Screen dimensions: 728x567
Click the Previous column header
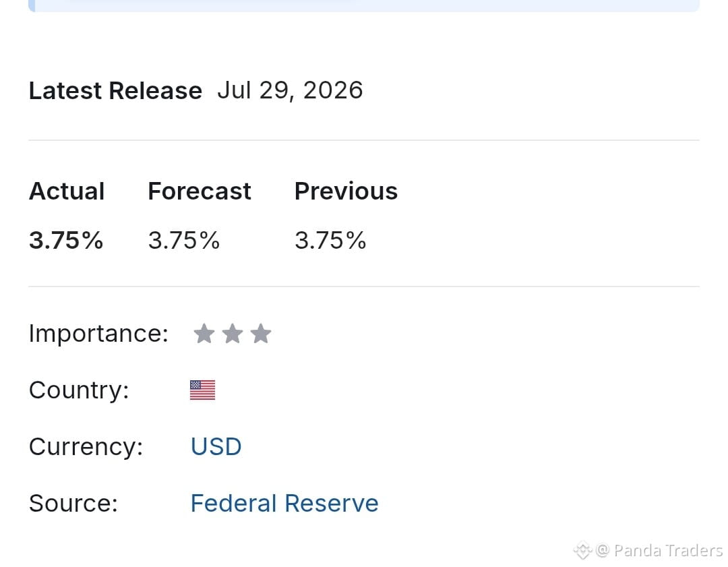346,191
